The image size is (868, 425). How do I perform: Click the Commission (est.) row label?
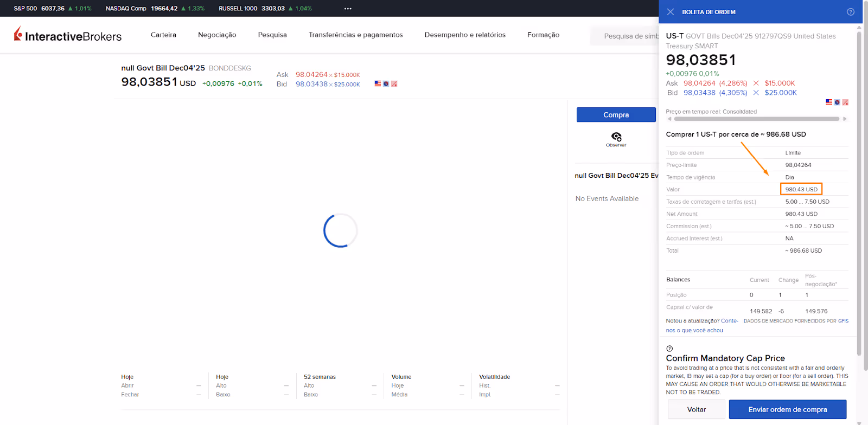[689, 226]
